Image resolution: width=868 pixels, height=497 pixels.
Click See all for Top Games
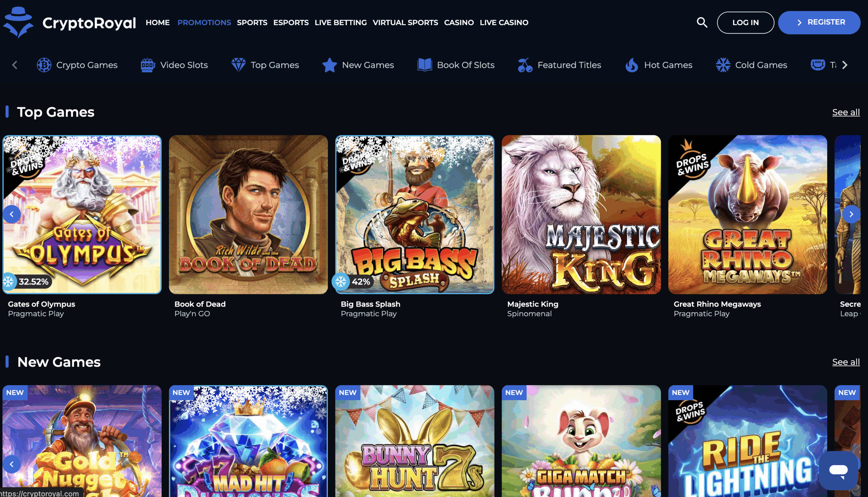click(x=846, y=112)
